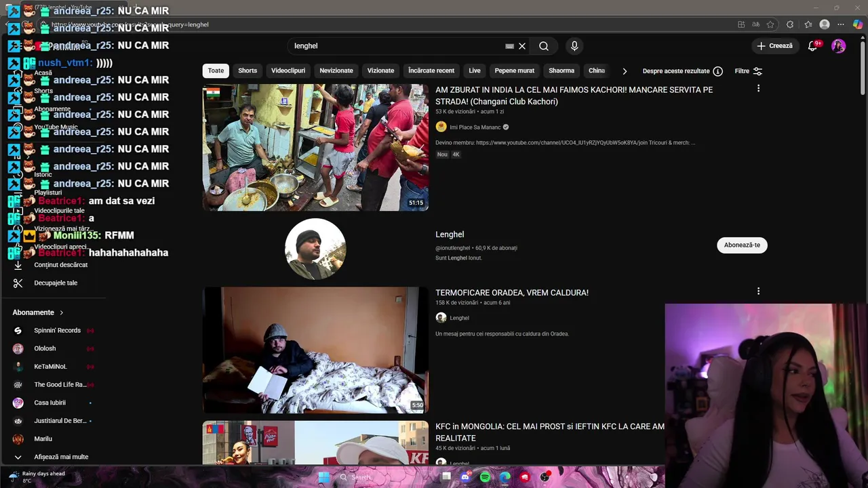Select the Pepene murat filter chip
This screenshot has width=868, height=488.
(515, 70)
